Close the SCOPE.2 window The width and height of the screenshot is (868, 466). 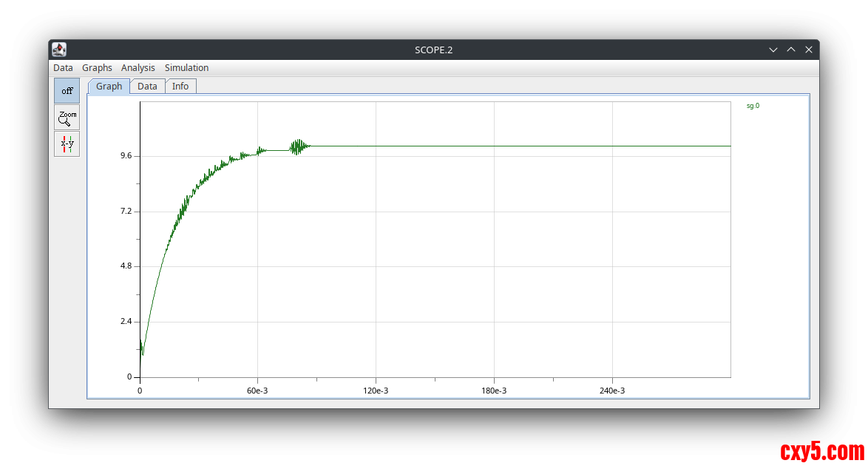click(809, 50)
